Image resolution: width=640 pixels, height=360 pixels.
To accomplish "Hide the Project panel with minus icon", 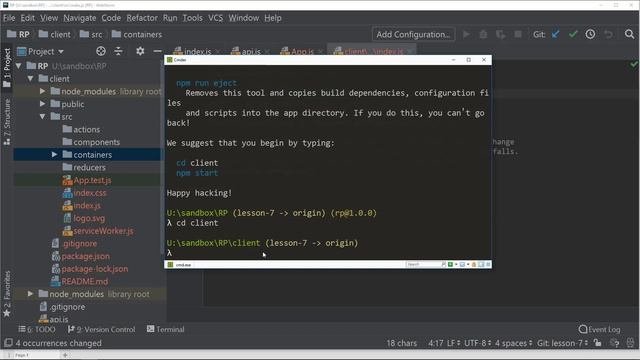I will (158, 51).
